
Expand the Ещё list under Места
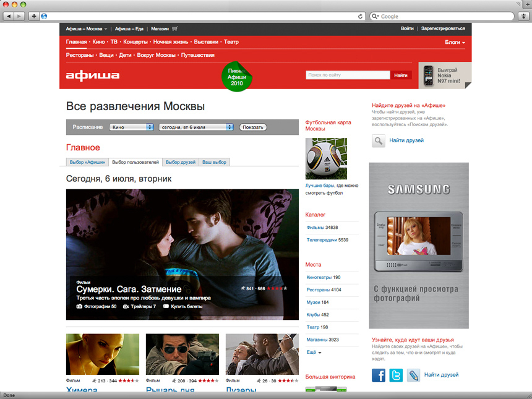coord(314,352)
